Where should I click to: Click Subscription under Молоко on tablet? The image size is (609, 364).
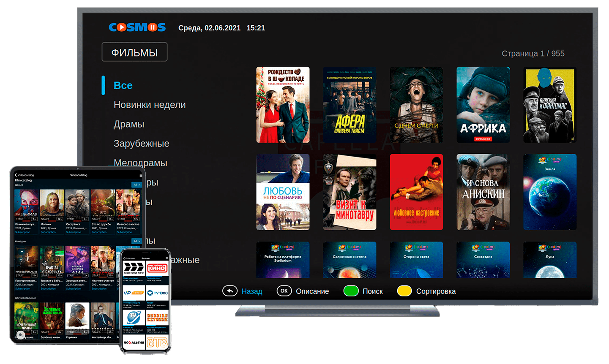point(48,232)
